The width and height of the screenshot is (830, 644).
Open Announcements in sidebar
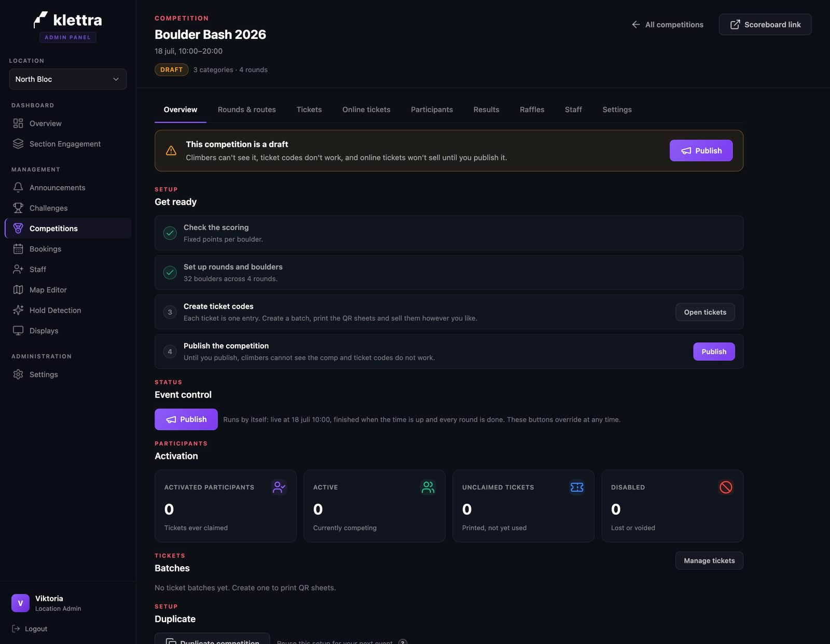pos(68,187)
